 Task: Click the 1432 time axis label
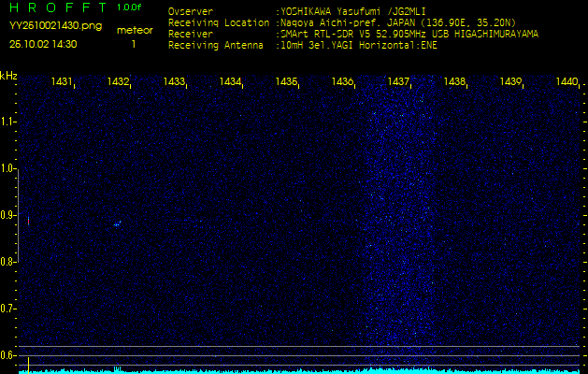coord(118,81)
